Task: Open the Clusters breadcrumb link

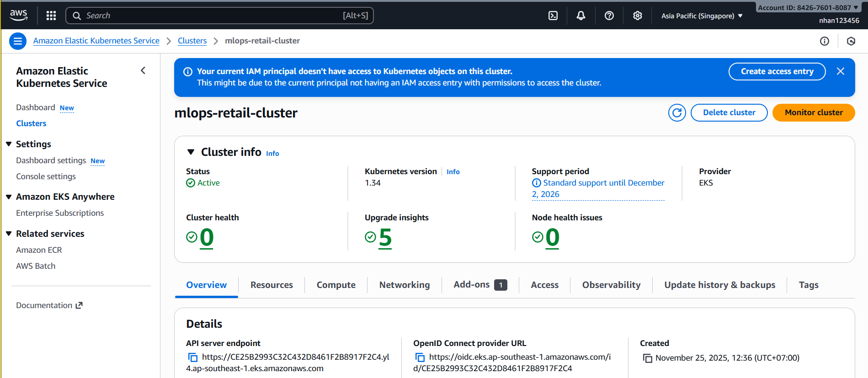Action: click(x=192, y=41)
